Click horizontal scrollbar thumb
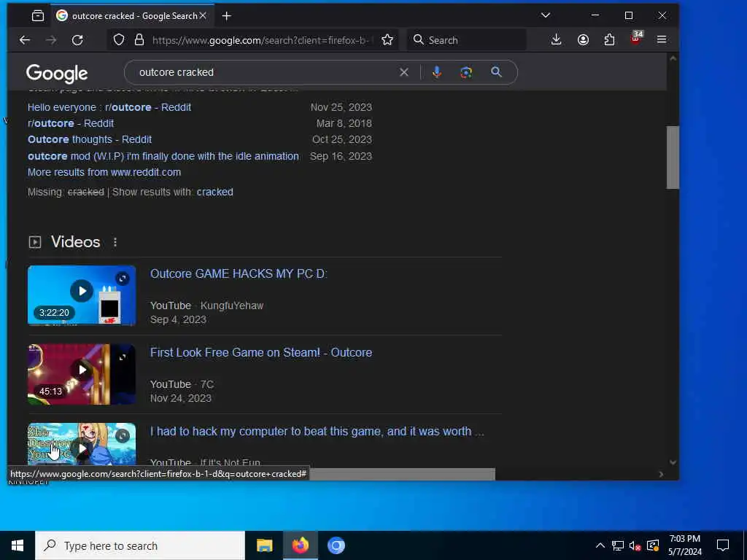This screenshot has height=560, width=747. 402,474
